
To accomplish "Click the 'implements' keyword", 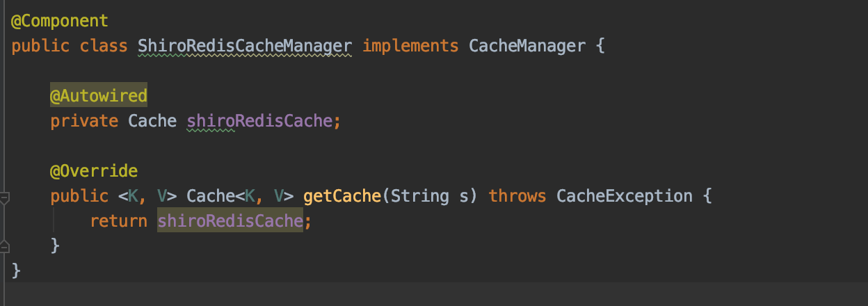I will click(x=410, y=46).
